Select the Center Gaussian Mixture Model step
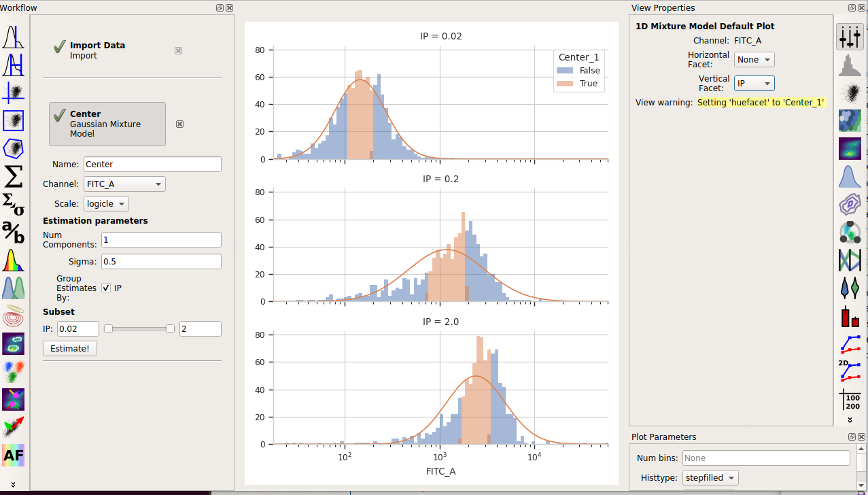 click(x=107, y=124)
